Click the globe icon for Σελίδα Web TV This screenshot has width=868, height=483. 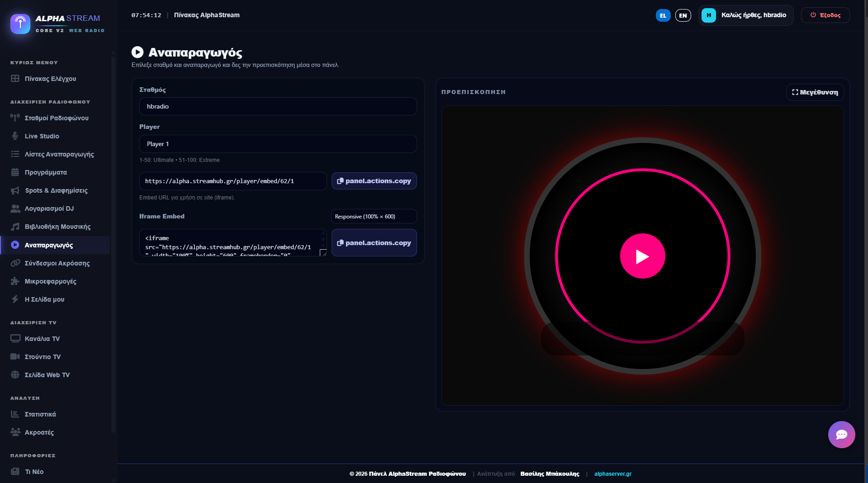[x=15, y=374]
